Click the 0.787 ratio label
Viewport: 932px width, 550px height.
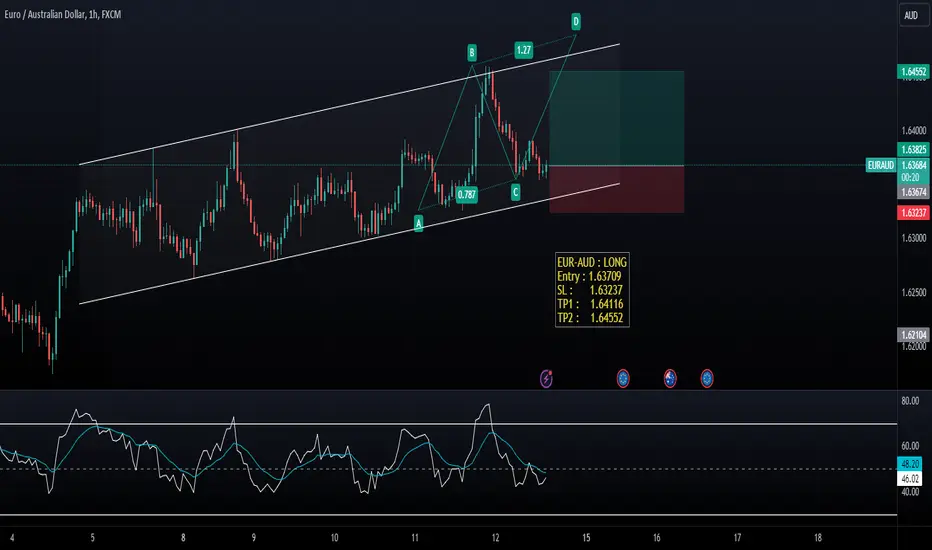467,194
